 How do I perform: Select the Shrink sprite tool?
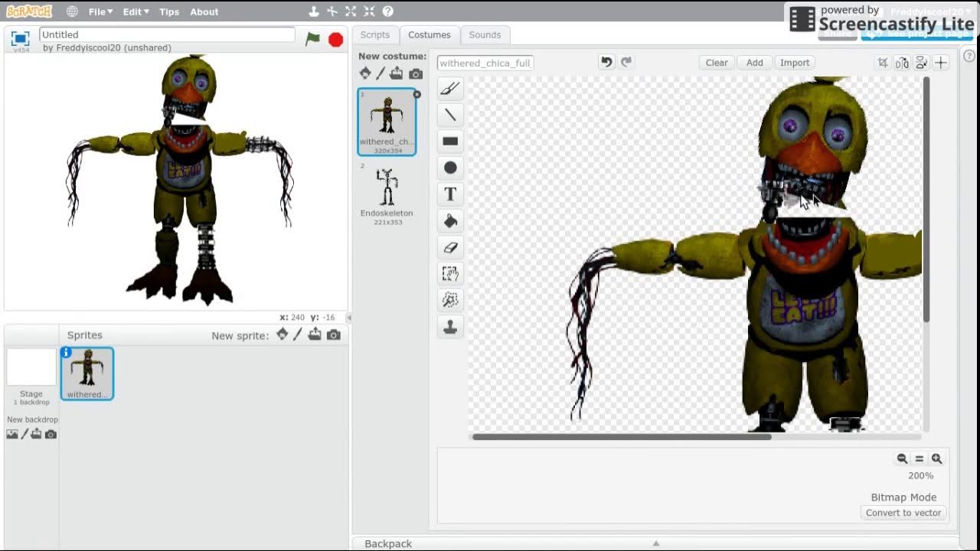(x=369, y=11)
